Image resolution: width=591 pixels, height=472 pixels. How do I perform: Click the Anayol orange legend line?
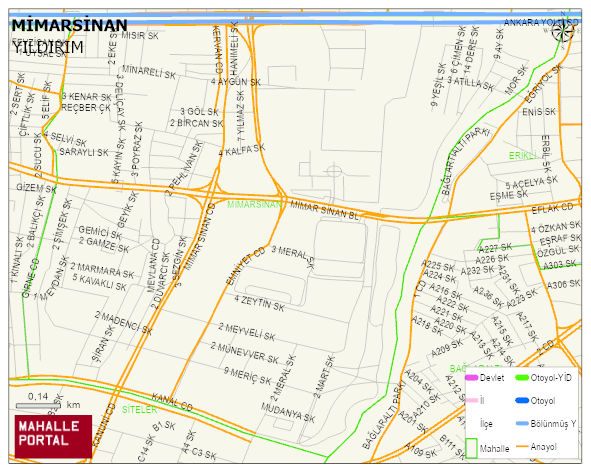pyautogui.click(x=522, y=447)
